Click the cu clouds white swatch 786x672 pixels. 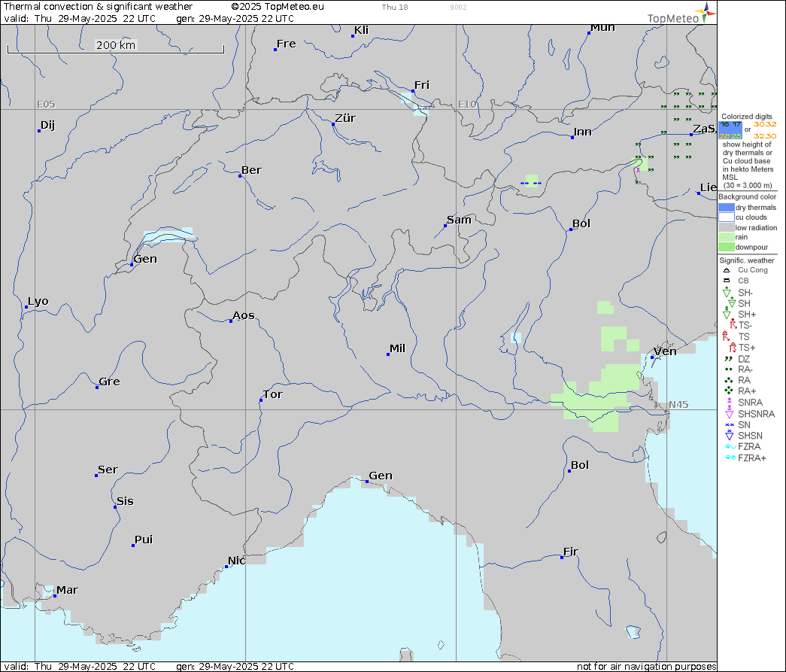[727, 217]
